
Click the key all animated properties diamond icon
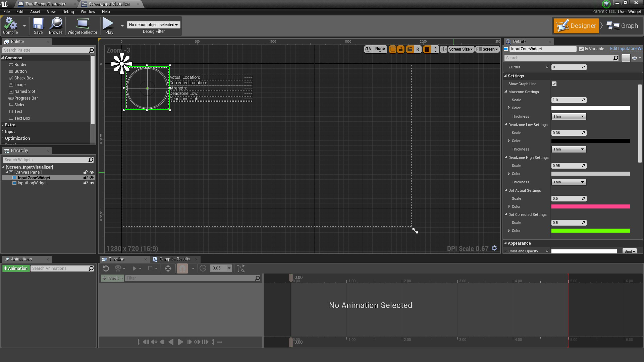coord(168,268)
